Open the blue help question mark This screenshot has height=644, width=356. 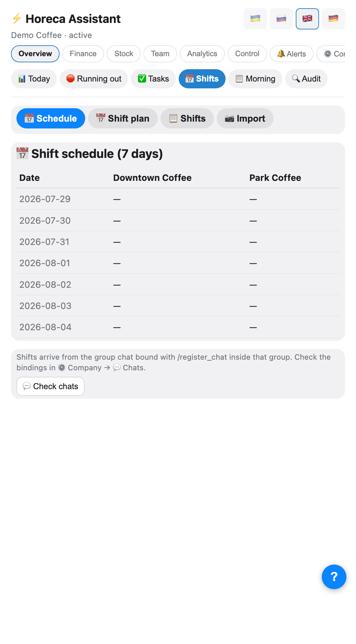[334, 577]
